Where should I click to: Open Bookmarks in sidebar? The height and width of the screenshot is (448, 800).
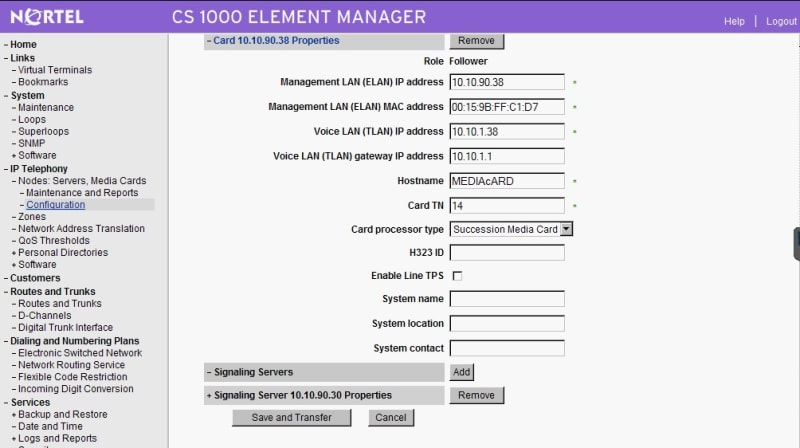click(43, 82)
